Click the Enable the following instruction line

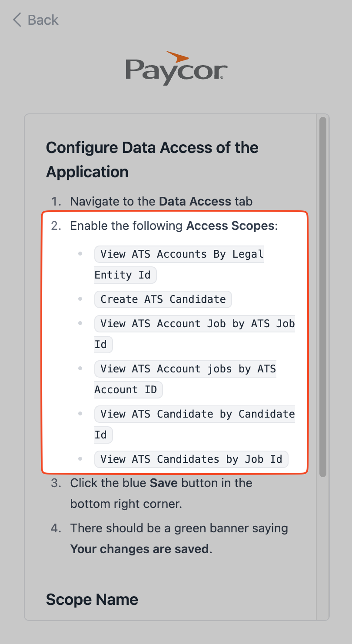[x=128, y=226]
